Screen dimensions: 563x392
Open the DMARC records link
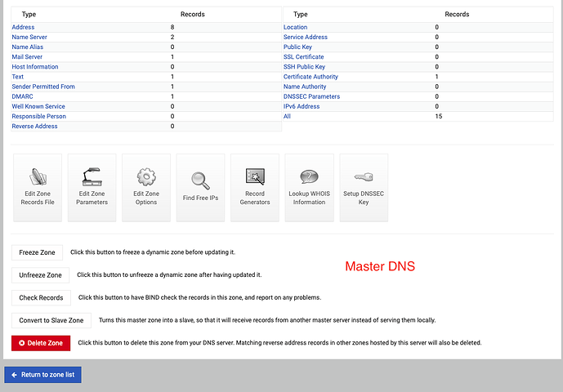22,96
